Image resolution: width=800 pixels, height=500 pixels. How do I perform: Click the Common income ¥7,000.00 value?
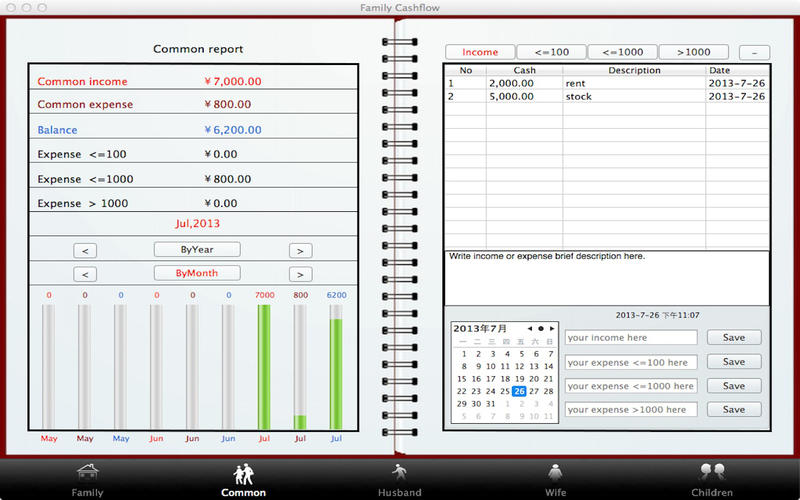[233, 81]
